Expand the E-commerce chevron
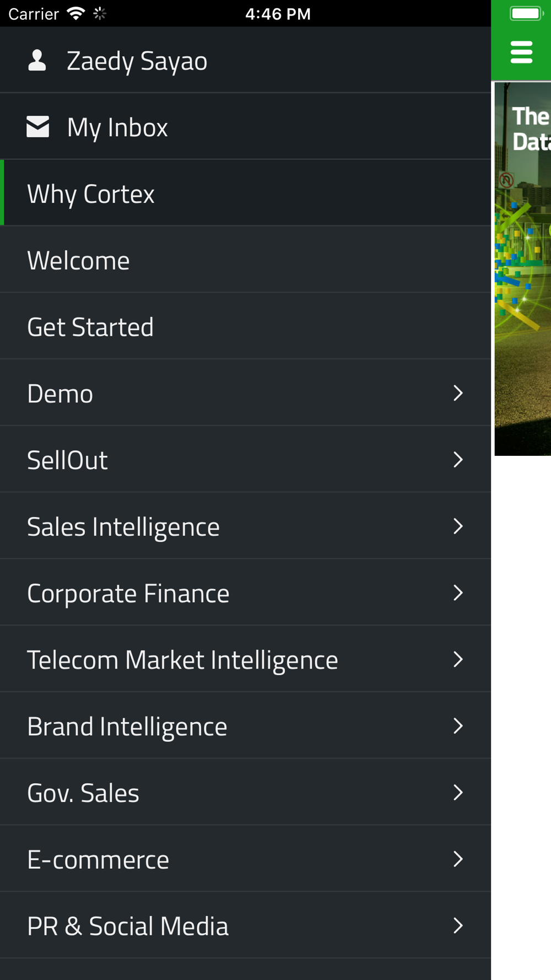 pos(457,859)
